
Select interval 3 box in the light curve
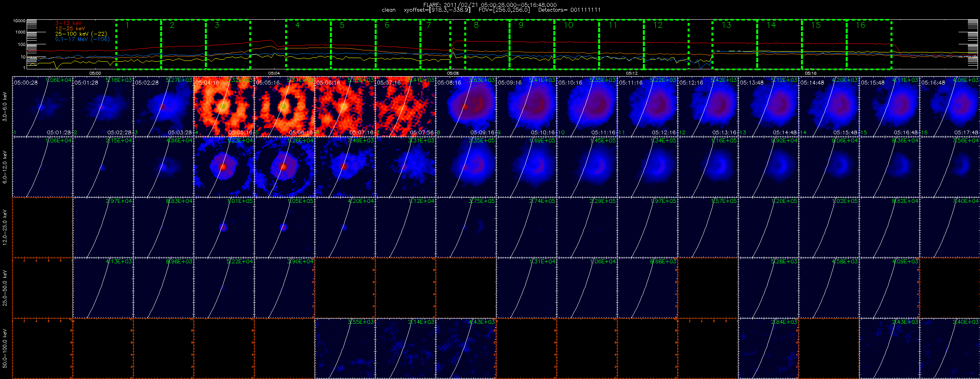[x=228, y=44]
